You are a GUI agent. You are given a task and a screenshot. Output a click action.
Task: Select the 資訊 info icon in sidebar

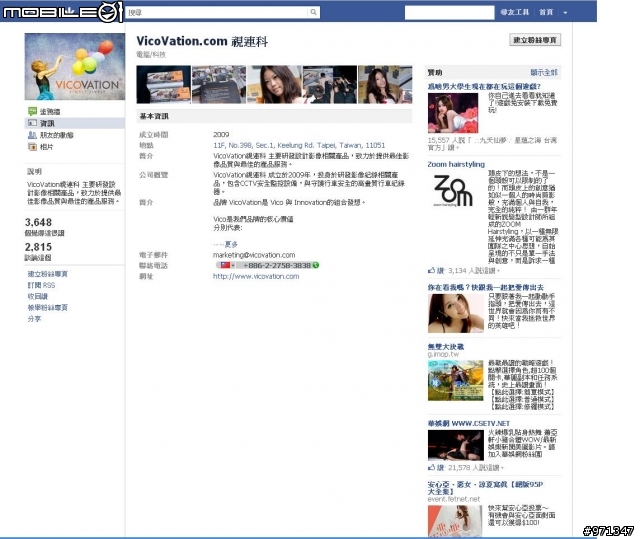tap(32, 123)
